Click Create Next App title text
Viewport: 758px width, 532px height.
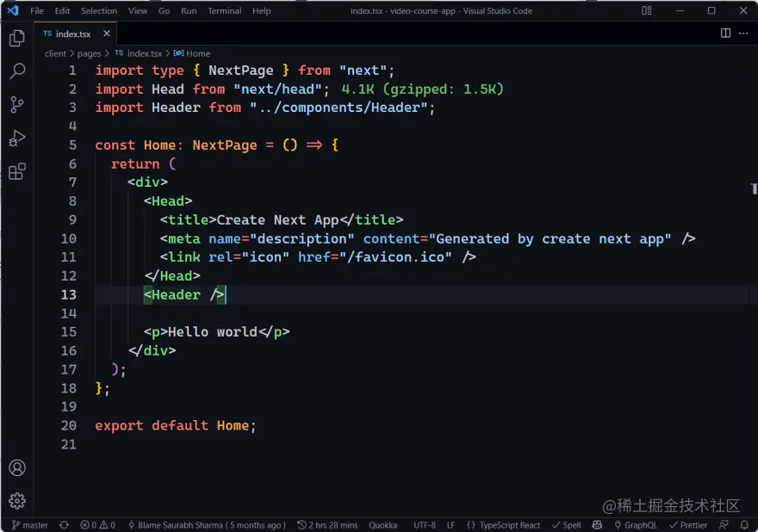[x=277, y=220]
